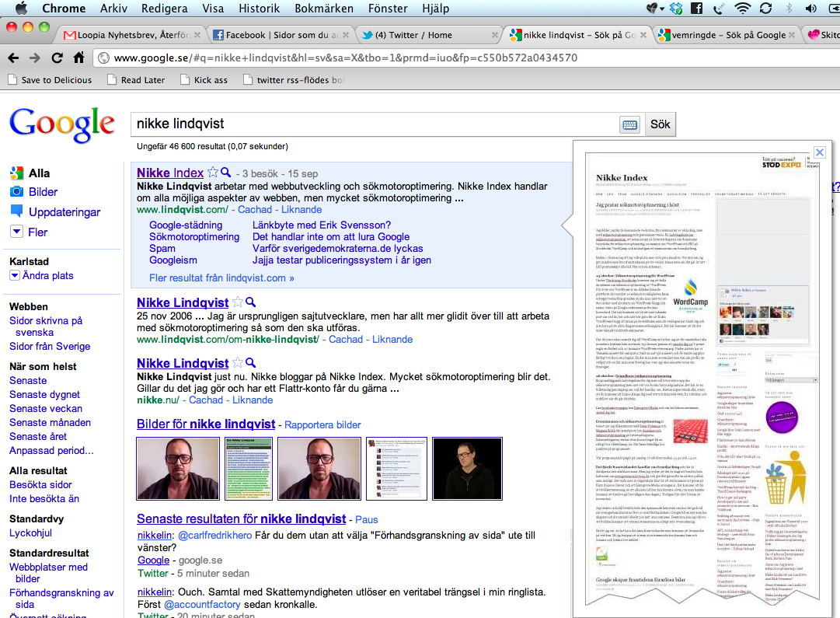
Task: Click the Rapportera bilder link
Action: click(x=322, y=425)
